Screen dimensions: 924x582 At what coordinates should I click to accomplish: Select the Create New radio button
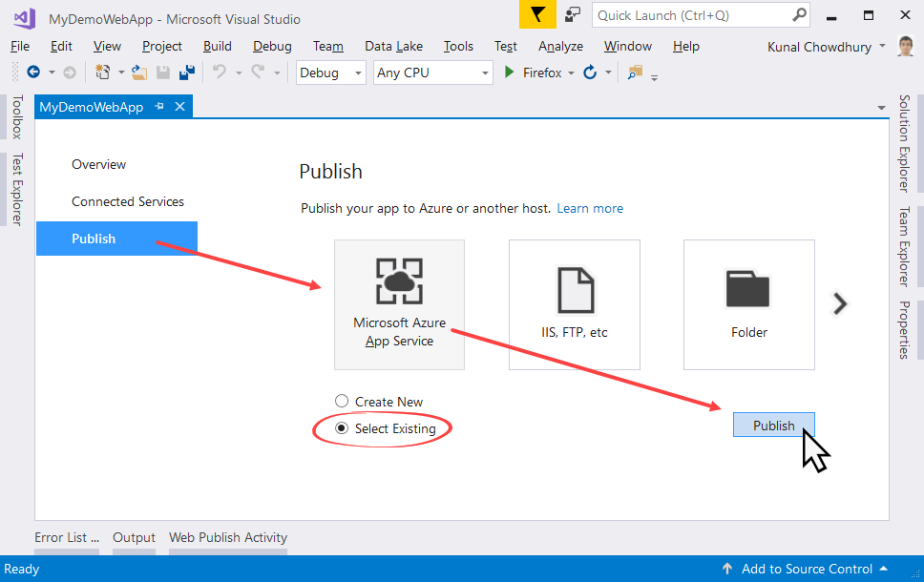pos(342,401)
